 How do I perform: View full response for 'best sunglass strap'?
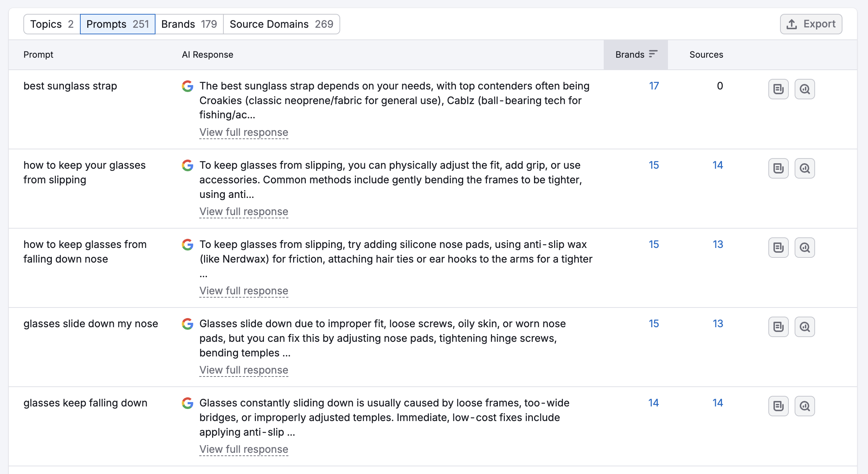tap(243, 132)
